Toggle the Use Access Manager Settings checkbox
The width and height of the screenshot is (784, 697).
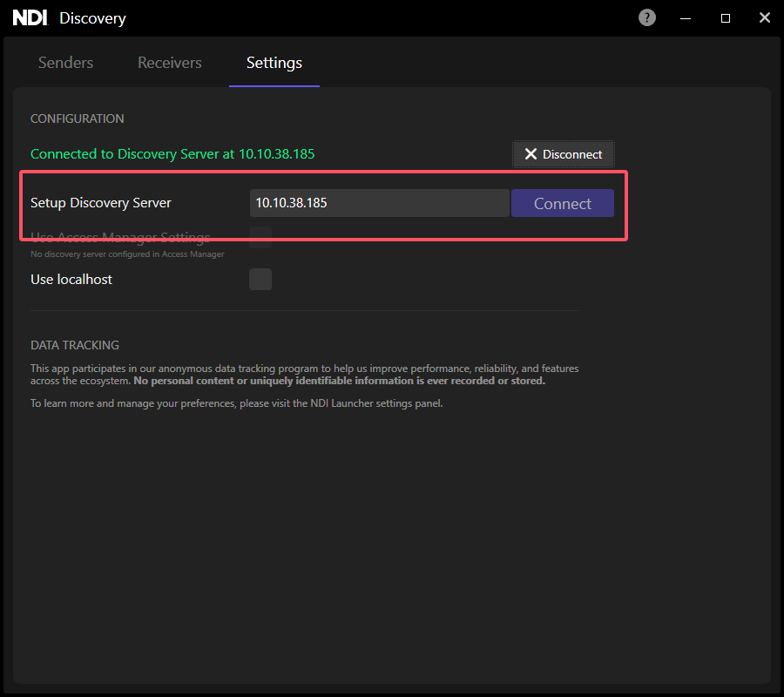pyautogui.click(x=260, y=237)
